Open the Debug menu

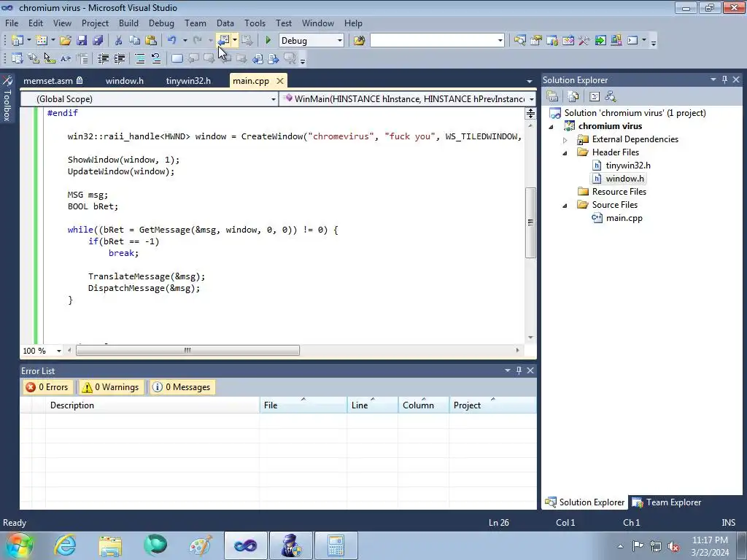(x=161, y=23)
